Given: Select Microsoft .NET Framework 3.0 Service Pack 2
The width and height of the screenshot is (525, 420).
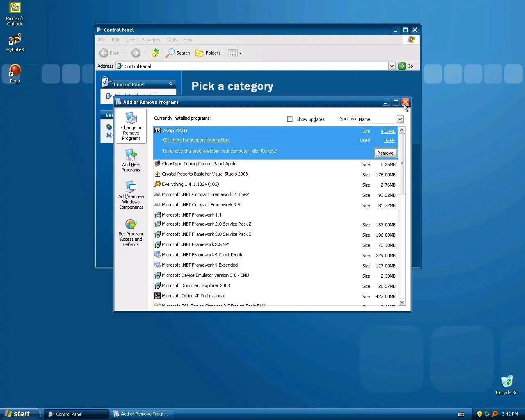Looking at the screenshot, I should tap(275, 234).
